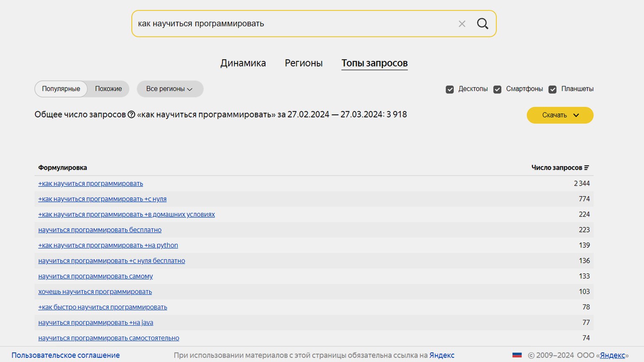
Task: Click the Russian flag language icon
Action: coord(517,355)
